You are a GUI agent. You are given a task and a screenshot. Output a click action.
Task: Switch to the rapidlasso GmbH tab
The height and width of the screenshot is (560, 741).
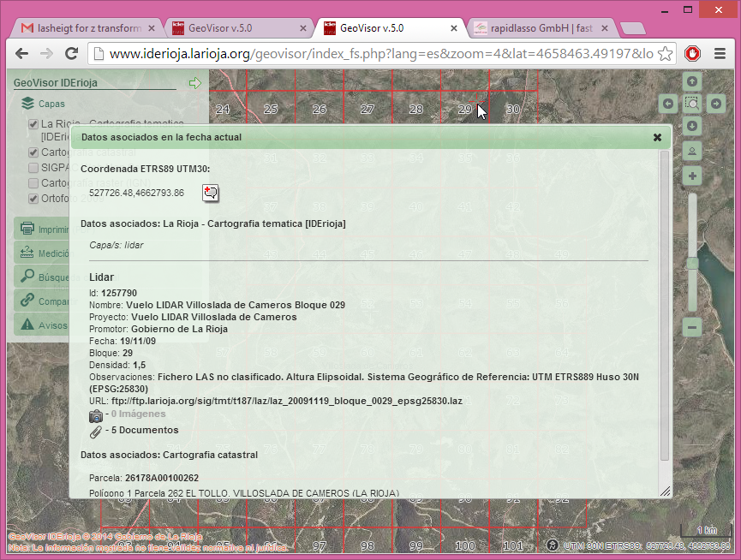[541, 28]
